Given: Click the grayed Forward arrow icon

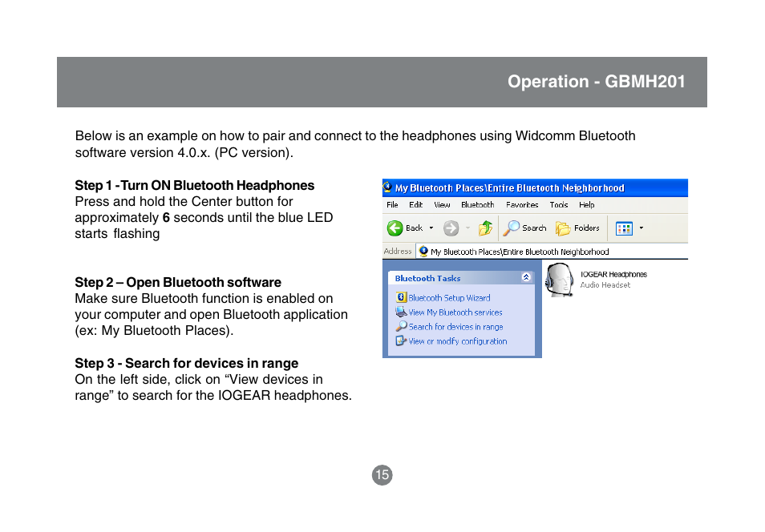Looking at the screenshot, I should (x=451, y=228).
